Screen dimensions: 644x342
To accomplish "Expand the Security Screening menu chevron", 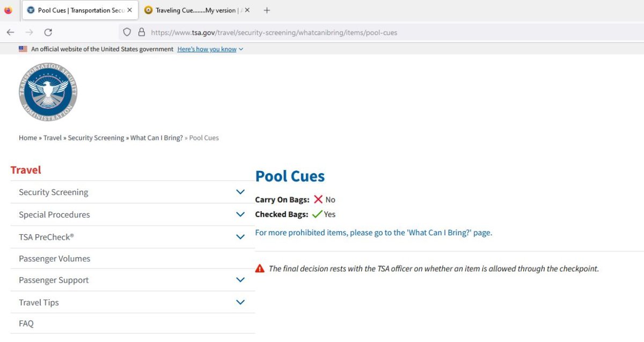I will pos(240,192).
